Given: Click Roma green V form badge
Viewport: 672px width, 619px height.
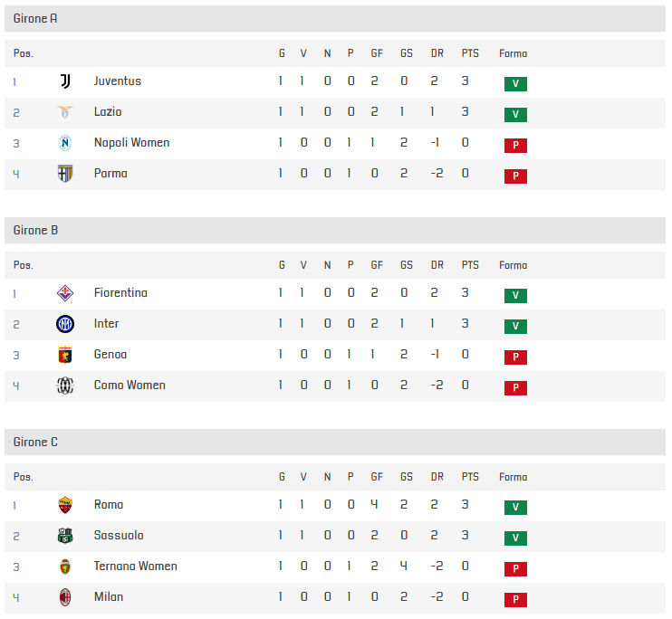Looking at the screenshot, I should point(515,508).
